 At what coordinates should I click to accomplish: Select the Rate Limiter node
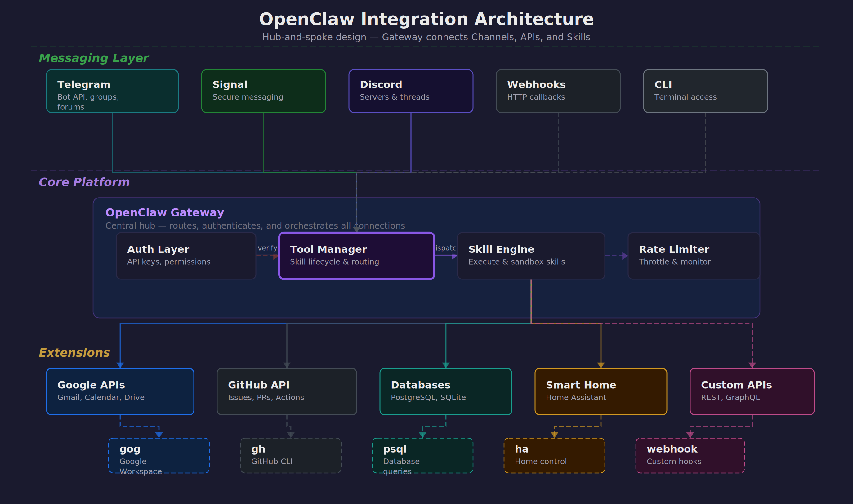point(693,255)
